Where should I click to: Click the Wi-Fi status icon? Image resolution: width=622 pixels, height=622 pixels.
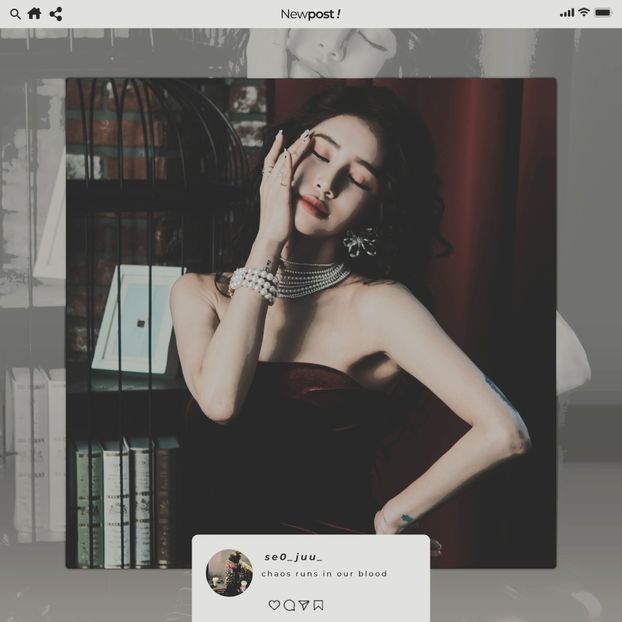click(x=584, y=13)
